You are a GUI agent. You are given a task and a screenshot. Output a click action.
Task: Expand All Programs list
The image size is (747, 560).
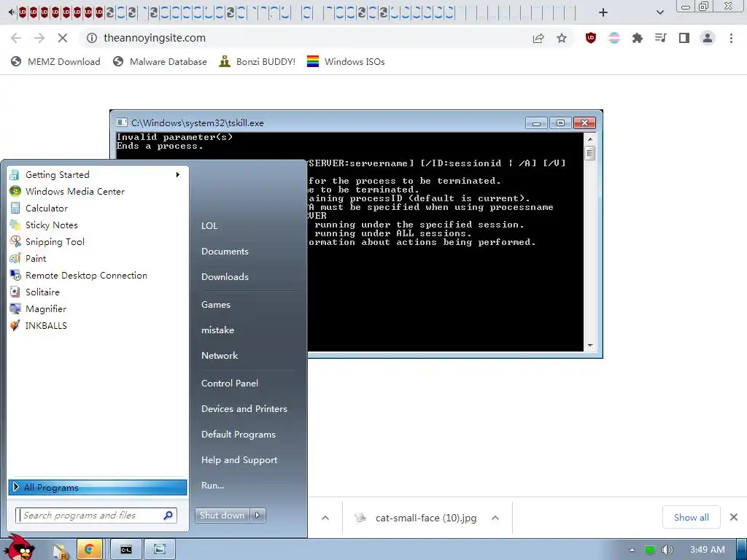pos(98,487)
